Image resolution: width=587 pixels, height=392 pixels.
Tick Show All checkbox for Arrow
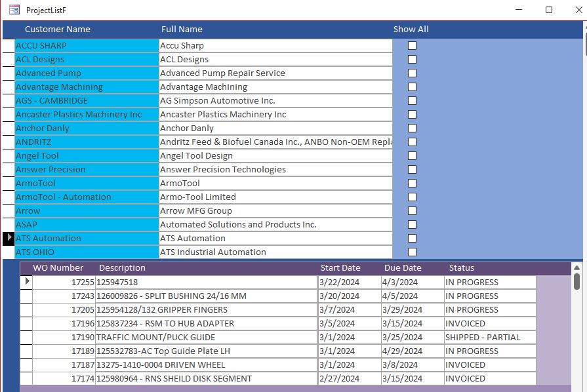point(412,211)
